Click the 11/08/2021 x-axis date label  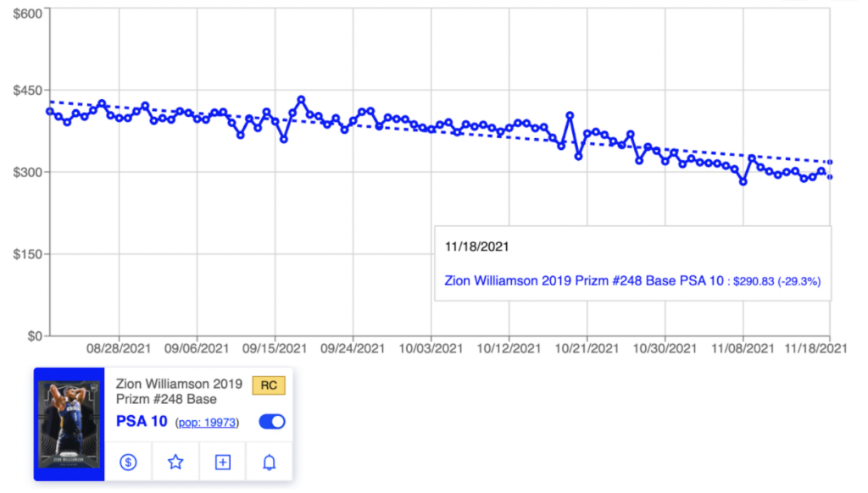pyautogui.click(x=743, y=349)
